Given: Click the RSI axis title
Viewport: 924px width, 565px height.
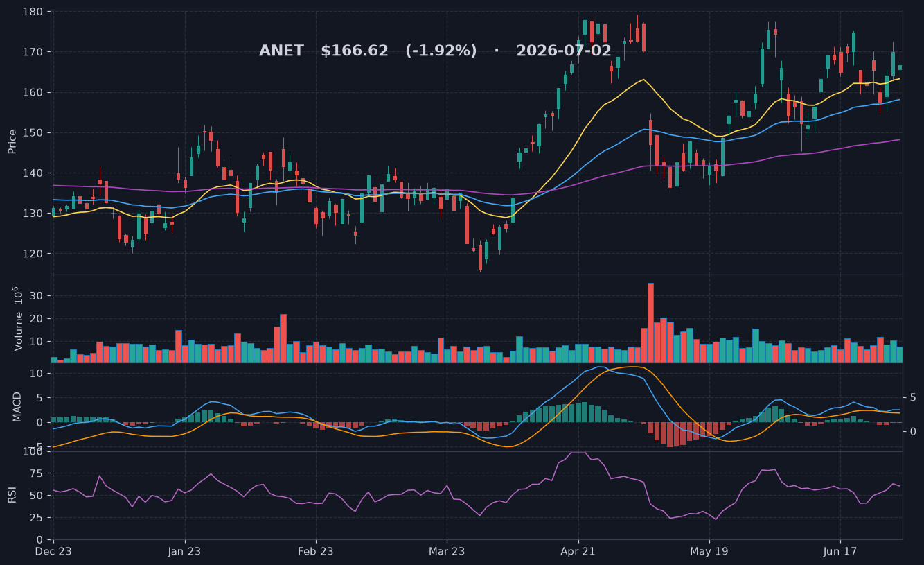Looking at the screenshot, I should [x=12, y=495].
